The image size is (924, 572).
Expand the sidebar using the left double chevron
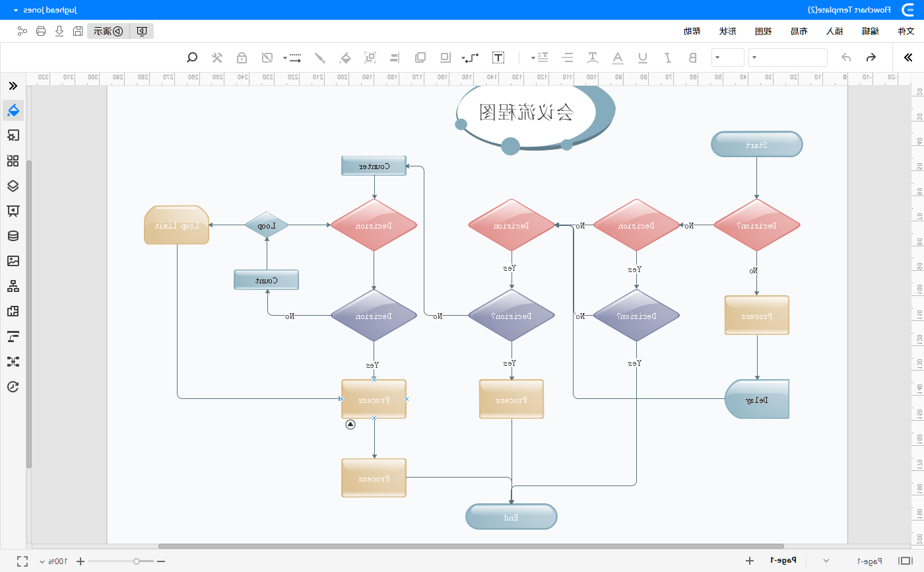(x=13, y=86)
